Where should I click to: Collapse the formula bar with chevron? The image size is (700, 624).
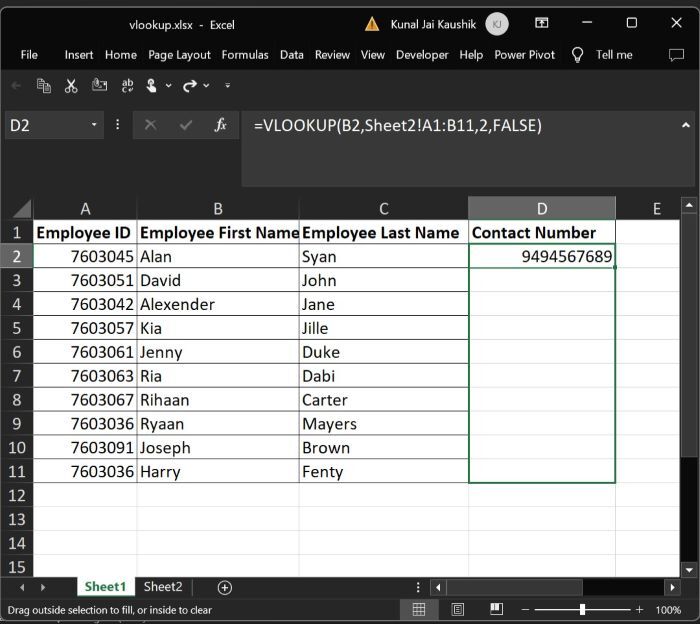click(x=685, y=125)
